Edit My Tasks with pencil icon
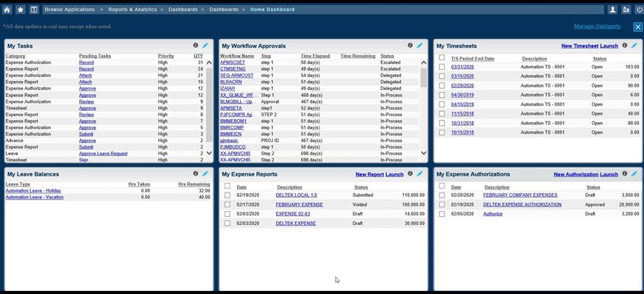 click(205, 46)
